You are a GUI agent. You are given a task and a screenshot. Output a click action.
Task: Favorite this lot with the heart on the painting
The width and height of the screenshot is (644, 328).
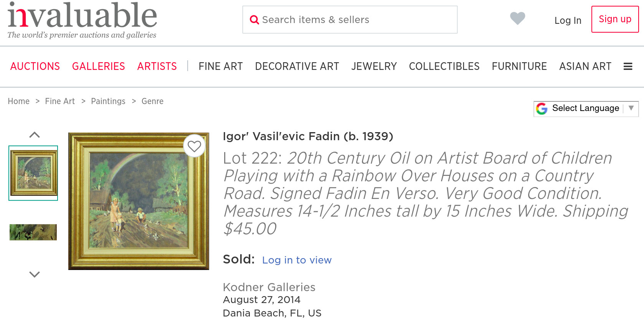[194, 146]
